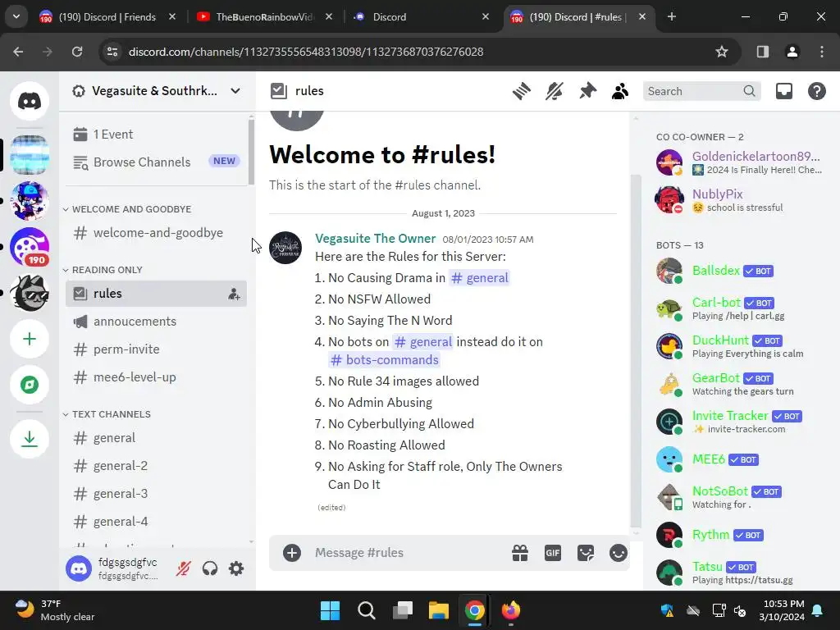Open File Explorer from taskbar
The height and width of the screenshot is (630, 840).
[438, 610]
